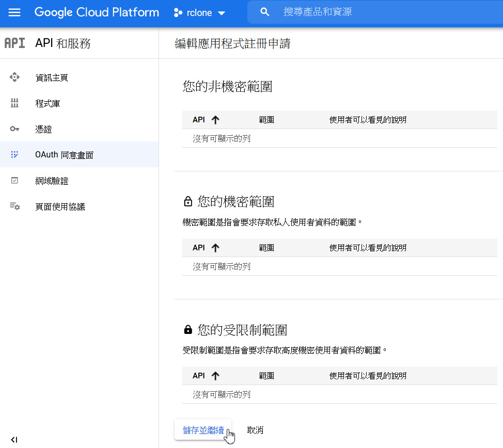Click 取消 cancel button

tap(256, 430)
